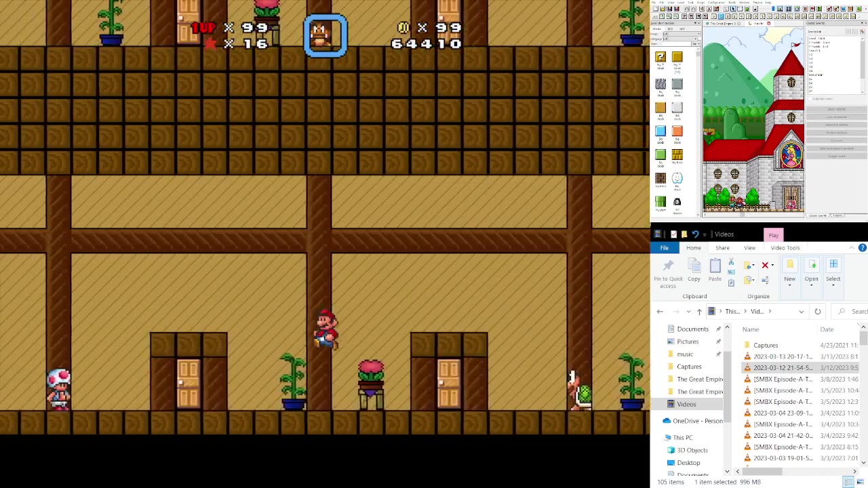The width and height of the screenshot is (868, 488).
Task: Switch to the Home ribbon tab
Action: tap(693, 248)
